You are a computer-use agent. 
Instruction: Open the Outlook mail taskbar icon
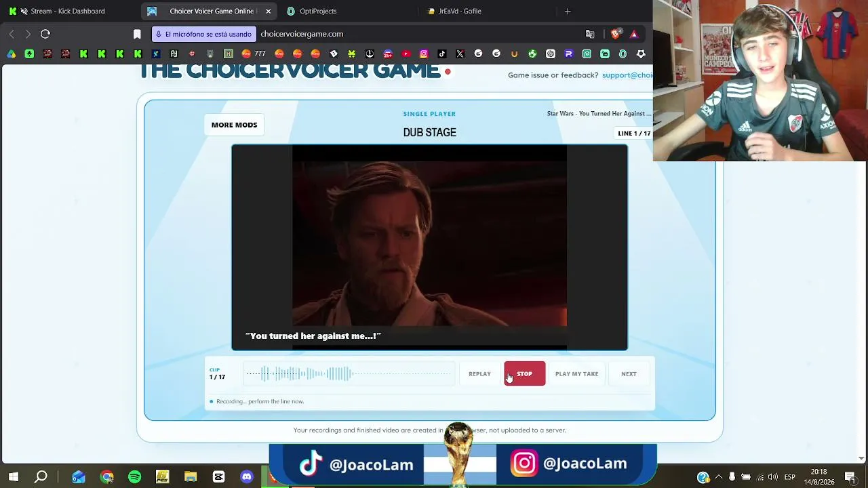coord(79,477)
